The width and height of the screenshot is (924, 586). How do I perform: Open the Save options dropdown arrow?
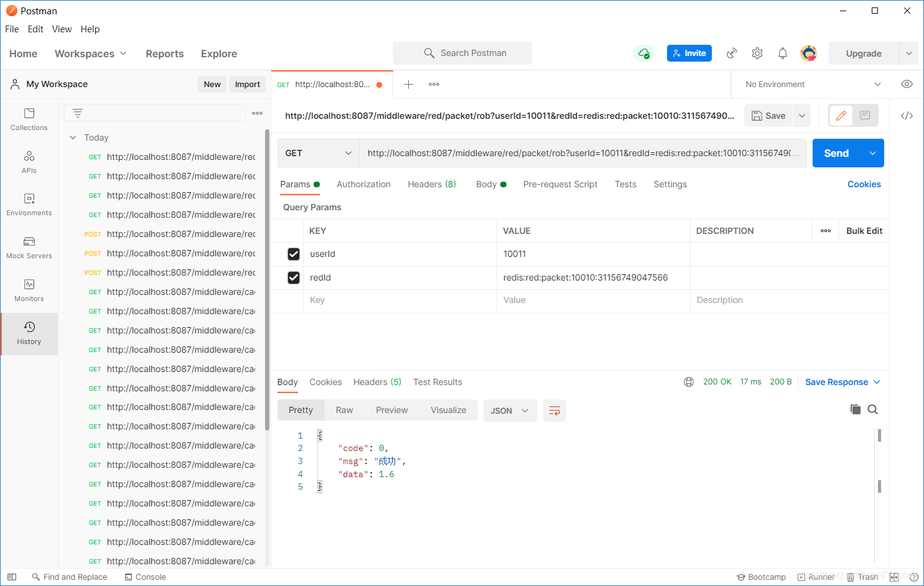pyautogui.click(x=802, y=116)
